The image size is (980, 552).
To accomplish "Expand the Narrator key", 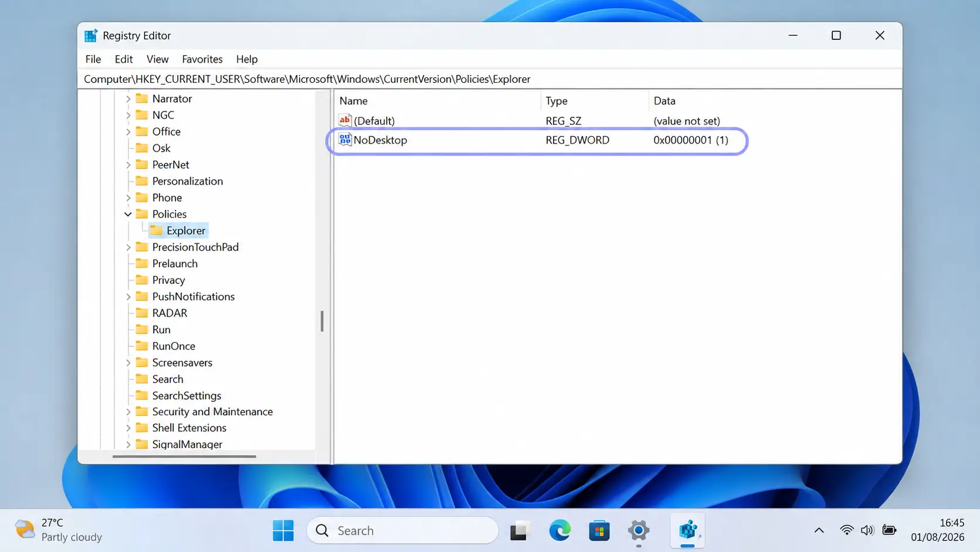I will pos(128,99).
